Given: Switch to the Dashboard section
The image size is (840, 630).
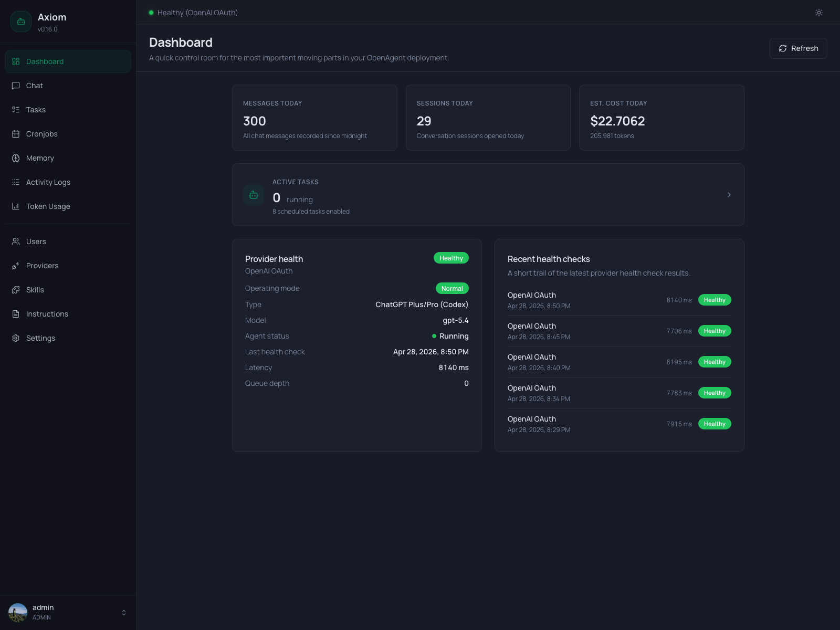Looking at the screenshot, I should click(45, 61).
